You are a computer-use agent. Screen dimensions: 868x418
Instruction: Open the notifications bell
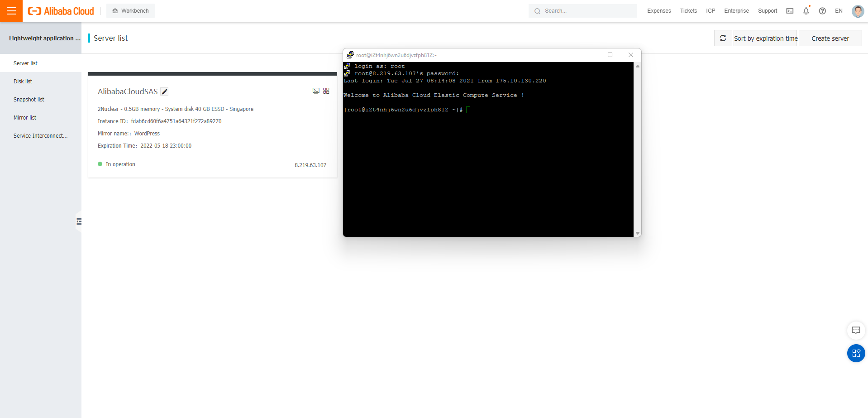point(806,11)
